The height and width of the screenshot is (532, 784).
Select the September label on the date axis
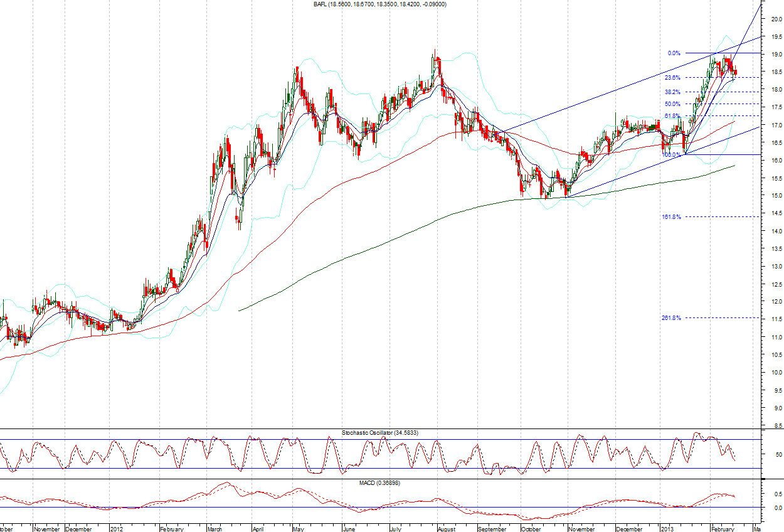click(493, 529)
